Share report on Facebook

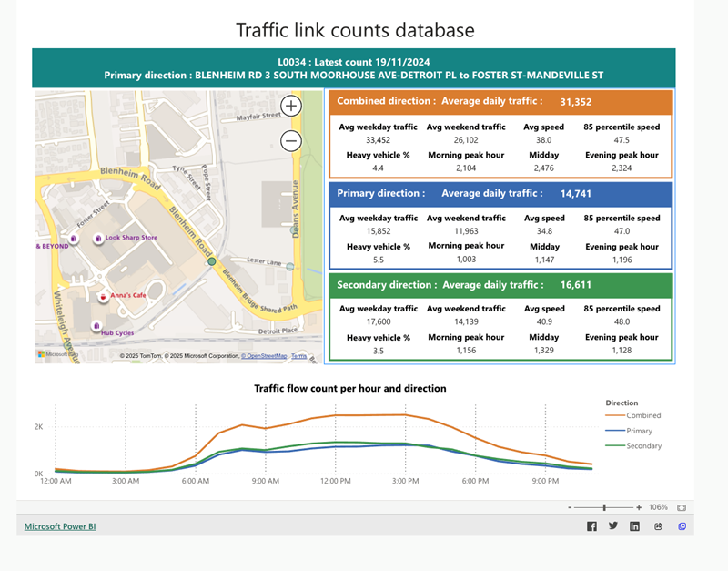[x=591, y=526]
